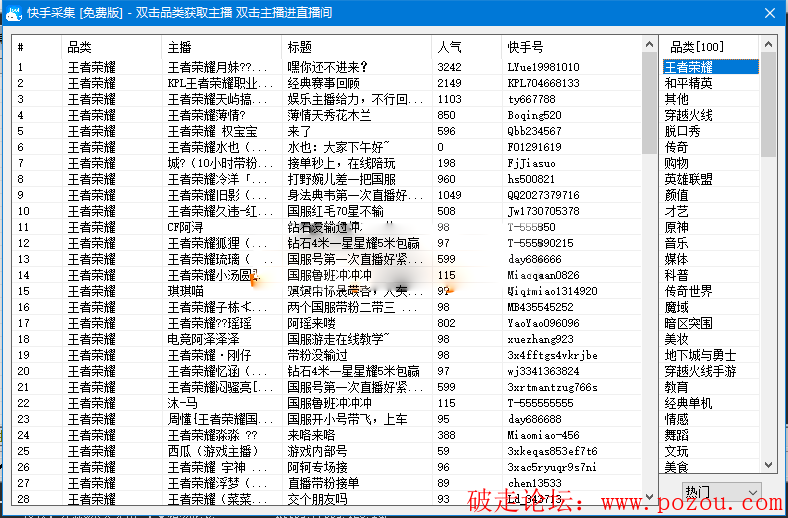Select streamer 西瓜(游戏主播)
Image resolution: width=788 pixels, height=518 pixels.
(x=213, y=452)
